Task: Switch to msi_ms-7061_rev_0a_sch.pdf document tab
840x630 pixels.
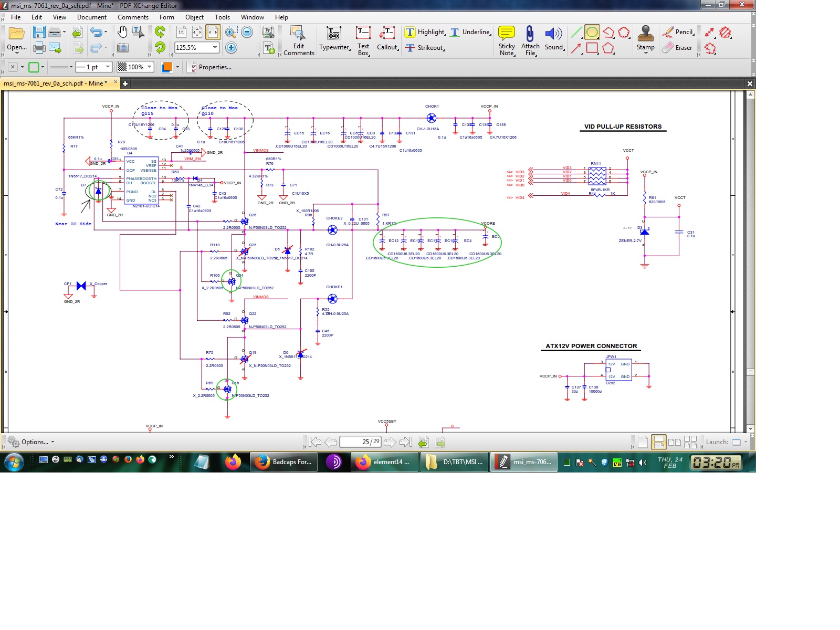Action: (x=55, y=83)
